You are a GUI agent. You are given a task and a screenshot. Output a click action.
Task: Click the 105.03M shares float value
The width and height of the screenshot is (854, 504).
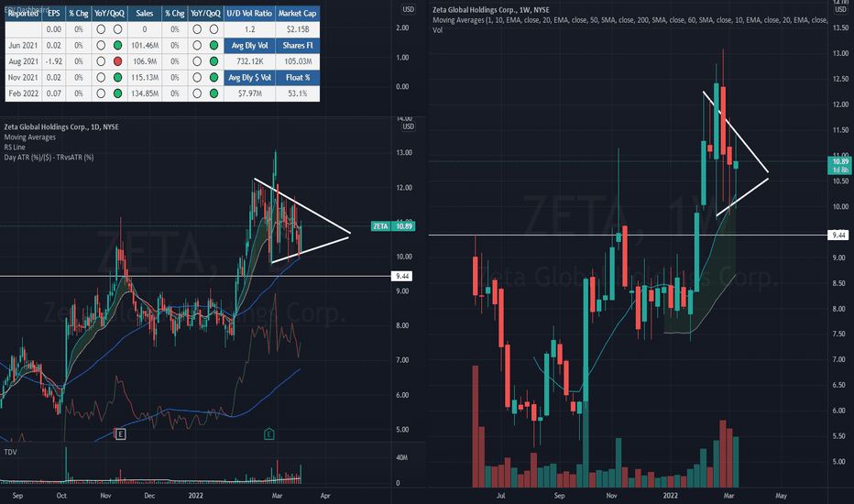(298, 61)
